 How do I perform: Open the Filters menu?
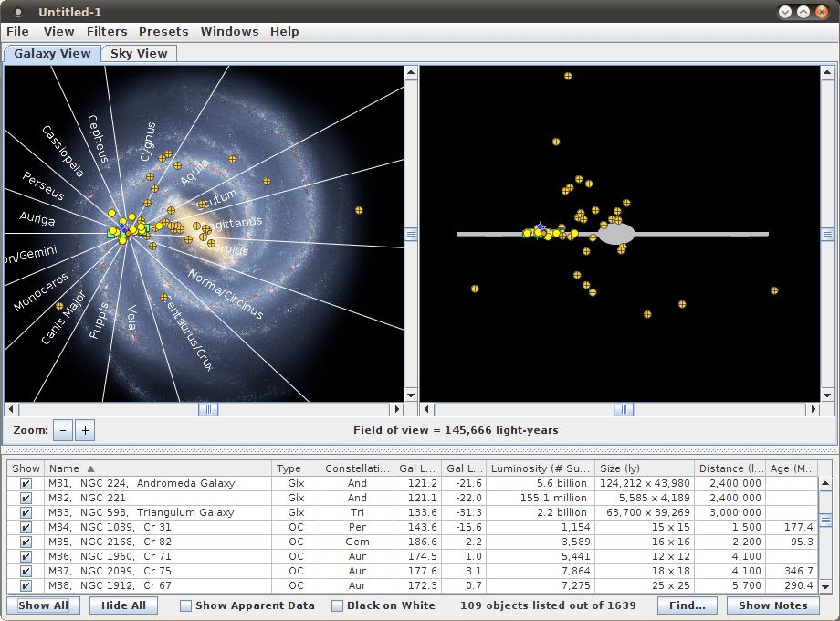[x=107, y=32]
